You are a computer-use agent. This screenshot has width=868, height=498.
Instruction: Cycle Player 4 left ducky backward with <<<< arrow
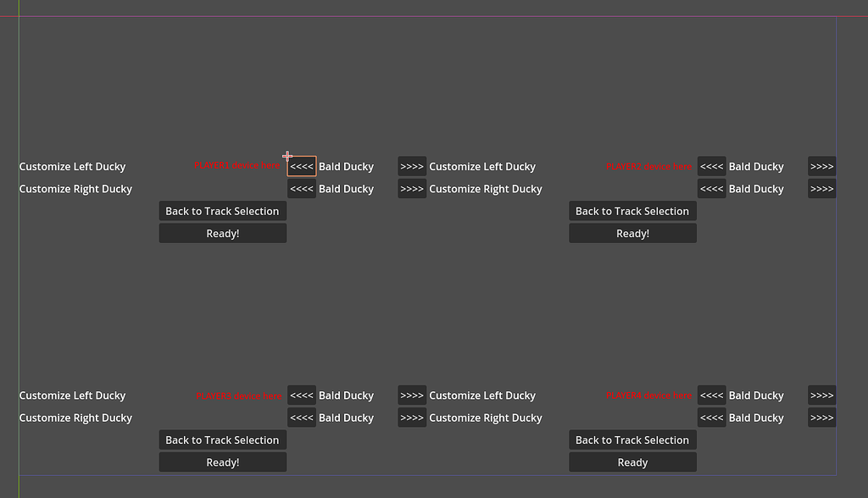[x=712, y=395]
